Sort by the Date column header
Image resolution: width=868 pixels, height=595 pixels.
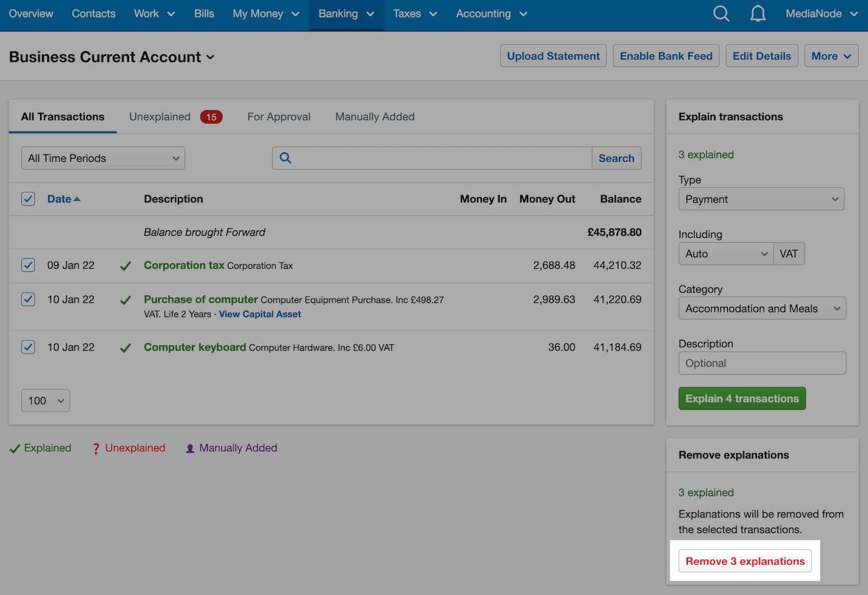63,199
